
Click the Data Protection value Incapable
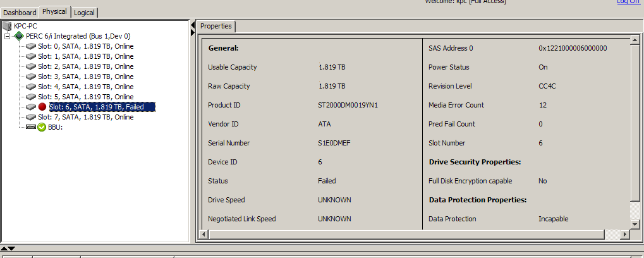click(553, 219)
